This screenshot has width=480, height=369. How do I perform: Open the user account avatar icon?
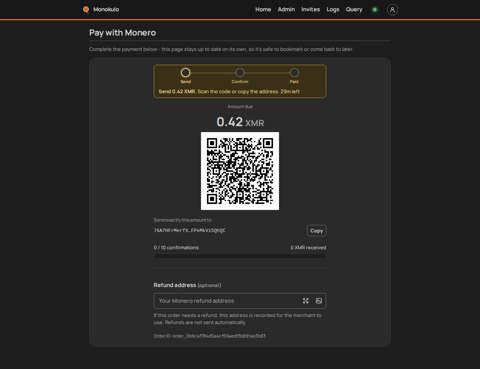(x=392, y=10)
